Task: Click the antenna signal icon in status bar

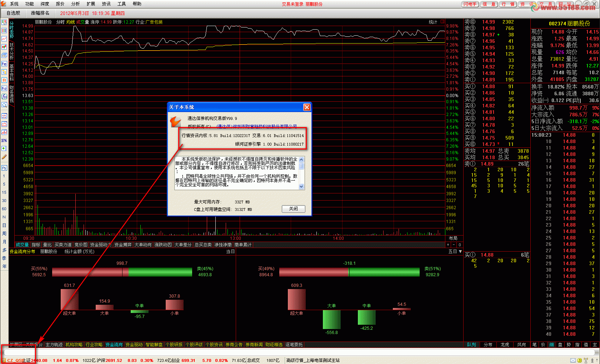Action: coord(586,360)
